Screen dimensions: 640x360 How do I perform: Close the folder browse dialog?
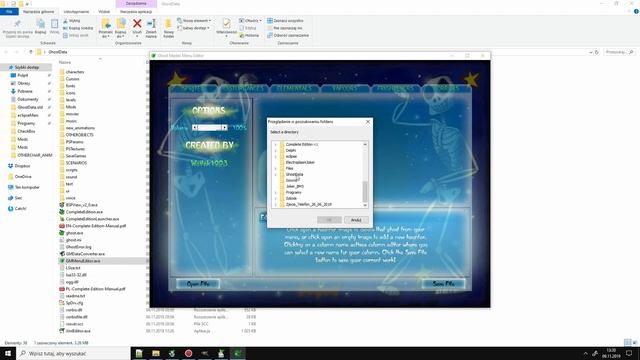[x=368, y=122]
